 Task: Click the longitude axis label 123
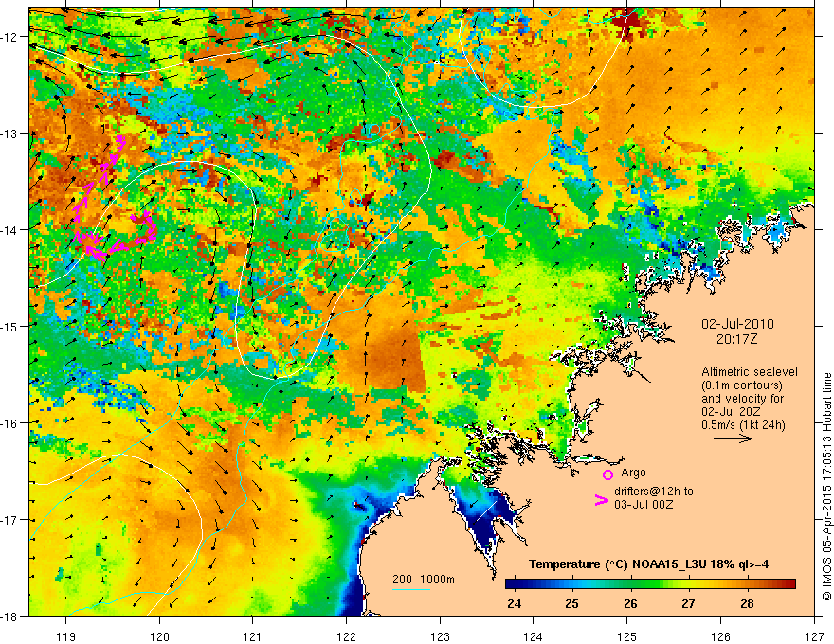coord(440,636)
